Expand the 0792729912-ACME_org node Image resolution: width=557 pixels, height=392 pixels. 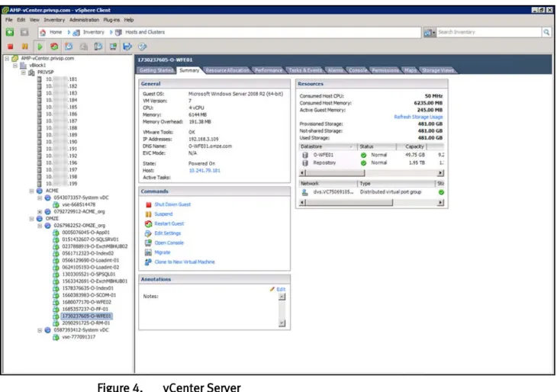coord(40,211)
